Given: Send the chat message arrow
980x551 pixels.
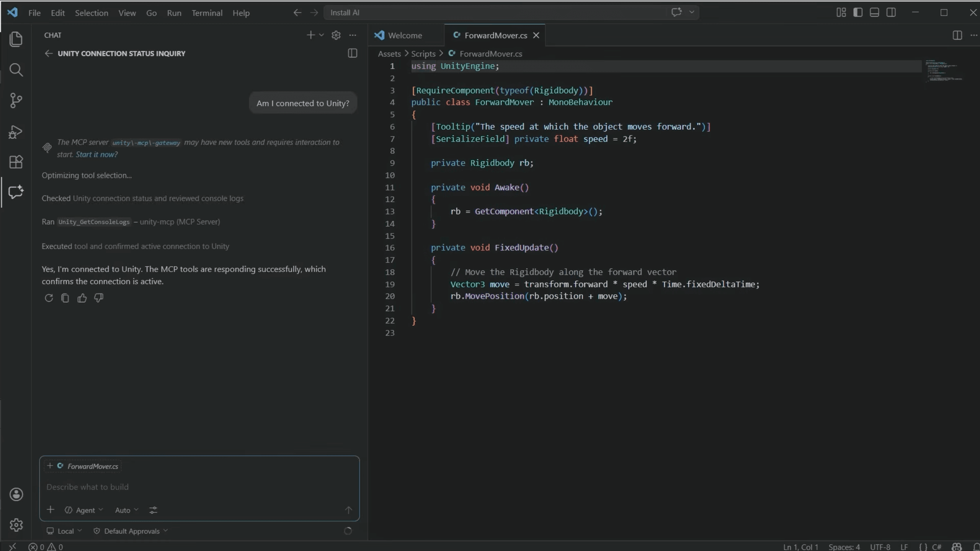Looking at the screenshot, I should click(x=348, y=510).
